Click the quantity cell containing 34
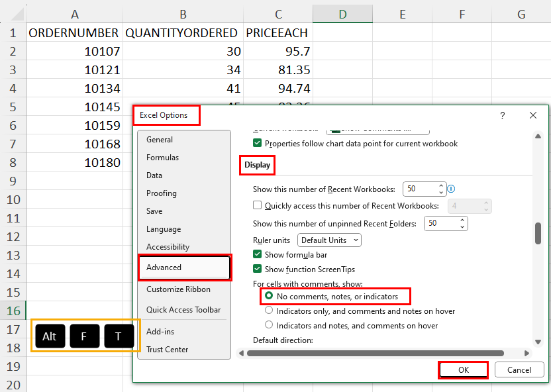This screenshot has height=392, width=551. pyautogui.click(x=183, y=70)
